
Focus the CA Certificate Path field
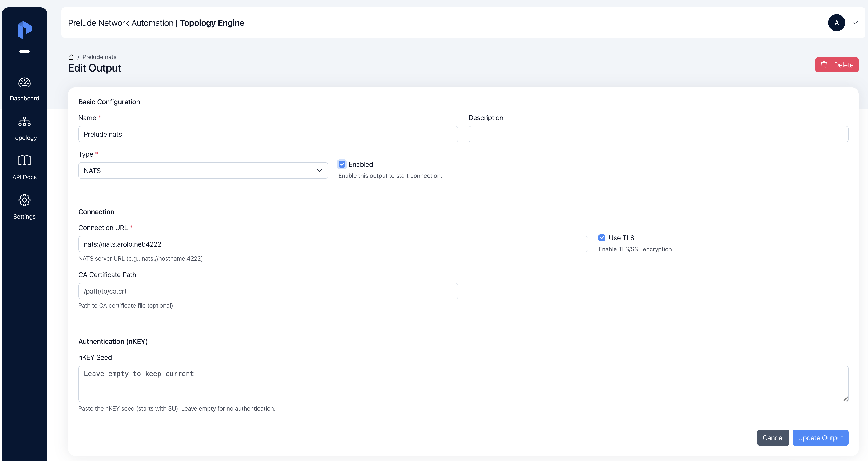pos(268,291)
